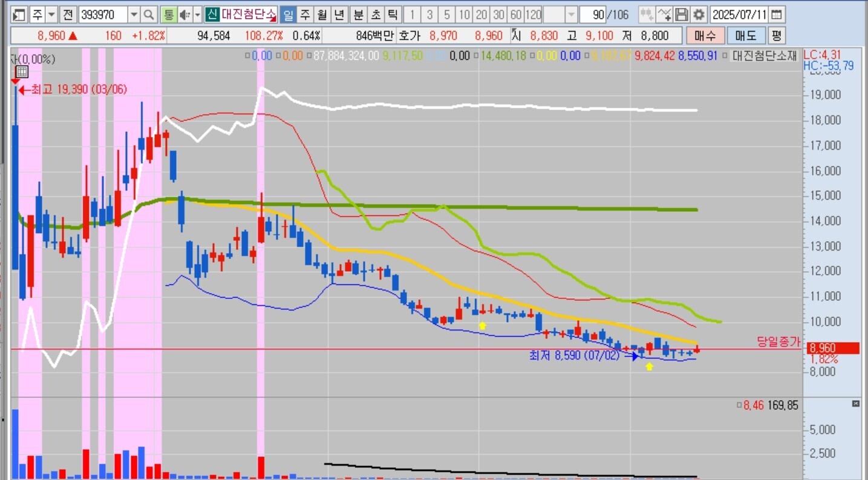
Task: Click the chart compare icon beside 90/106
Action: (x=647, y=15)
